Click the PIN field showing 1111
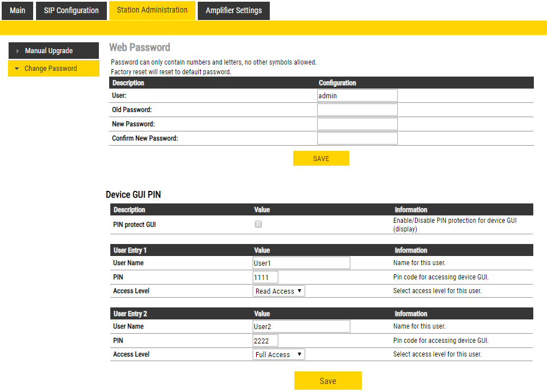Screen dimensions: 547x392 (x=265, y=277)
